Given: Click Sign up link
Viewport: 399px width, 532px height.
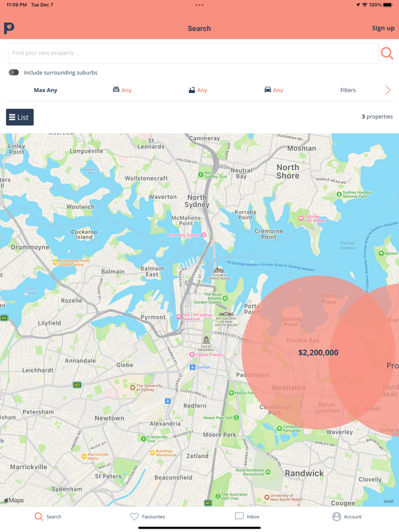Looking at the screenshot, I should coord(383,28).
